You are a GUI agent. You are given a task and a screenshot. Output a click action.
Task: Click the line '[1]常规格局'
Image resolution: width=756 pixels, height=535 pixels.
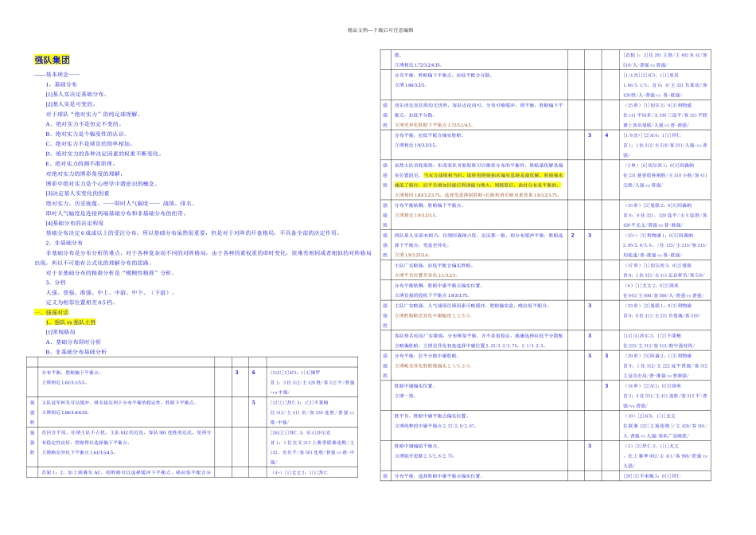(60, 332)
